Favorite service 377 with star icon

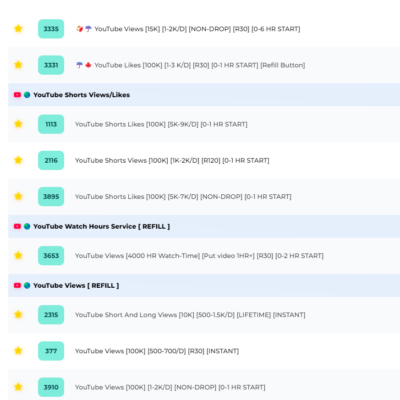[x=18, y=351]
